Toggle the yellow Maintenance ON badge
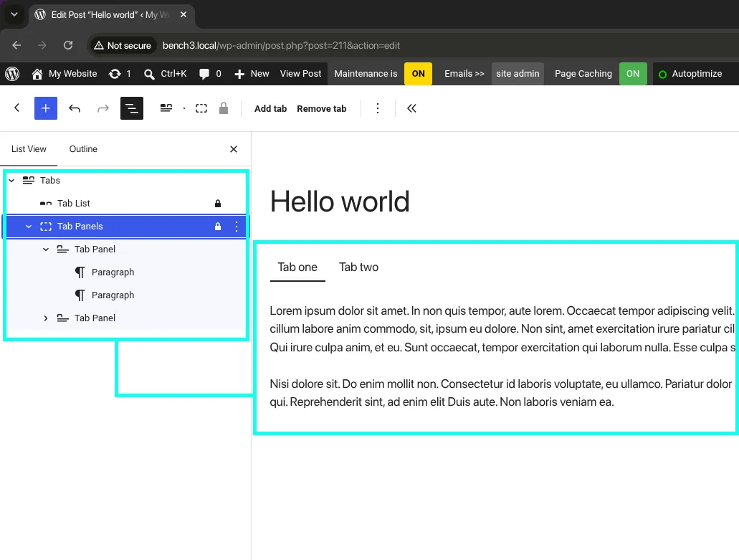Viewport: 739px width, 560px height. point(418,74)
